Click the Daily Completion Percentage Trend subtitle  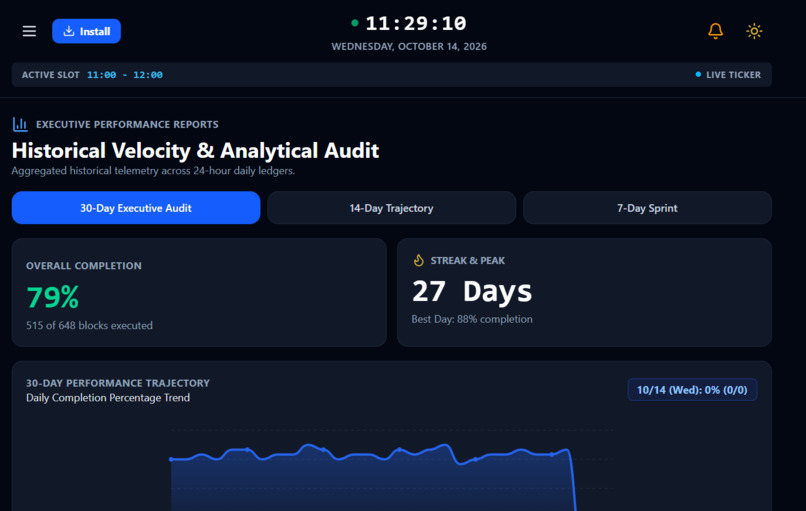(108, 398)
